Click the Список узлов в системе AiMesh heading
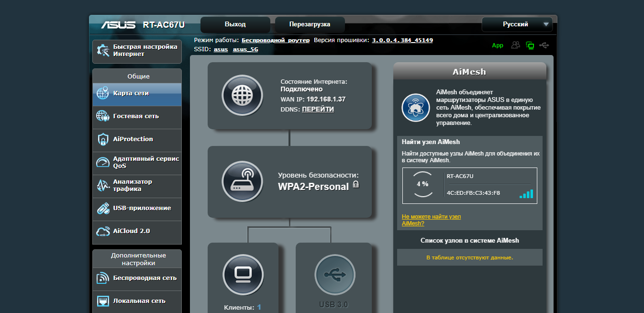This screenshot has width=644, height=313. (470, 241)
